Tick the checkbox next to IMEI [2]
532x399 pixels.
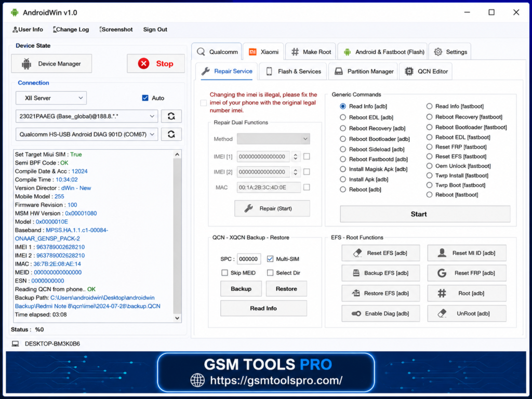click(307, 171)
